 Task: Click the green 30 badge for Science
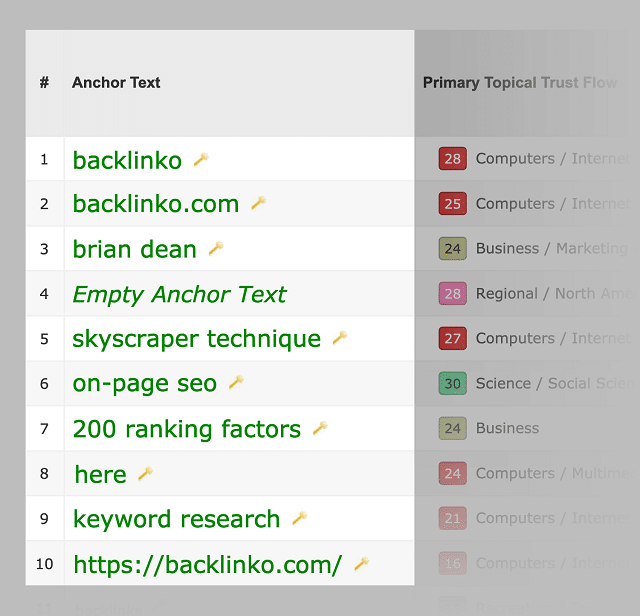pos(453,383)
